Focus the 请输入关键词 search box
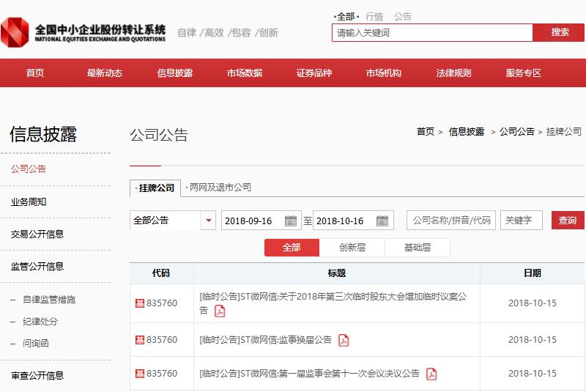 pos(432,33)
